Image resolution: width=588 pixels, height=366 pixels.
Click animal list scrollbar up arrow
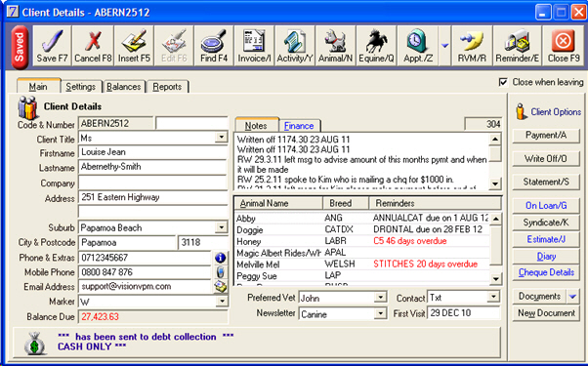pos(496,219)
